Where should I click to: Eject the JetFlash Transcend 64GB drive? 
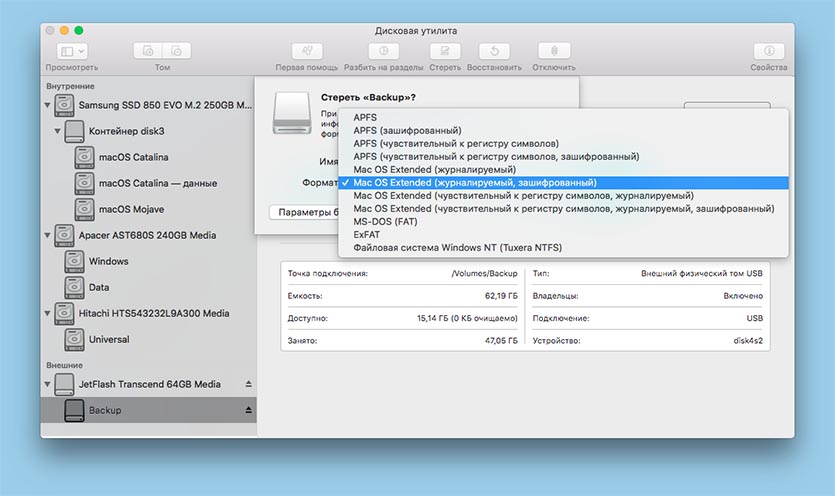249,384
